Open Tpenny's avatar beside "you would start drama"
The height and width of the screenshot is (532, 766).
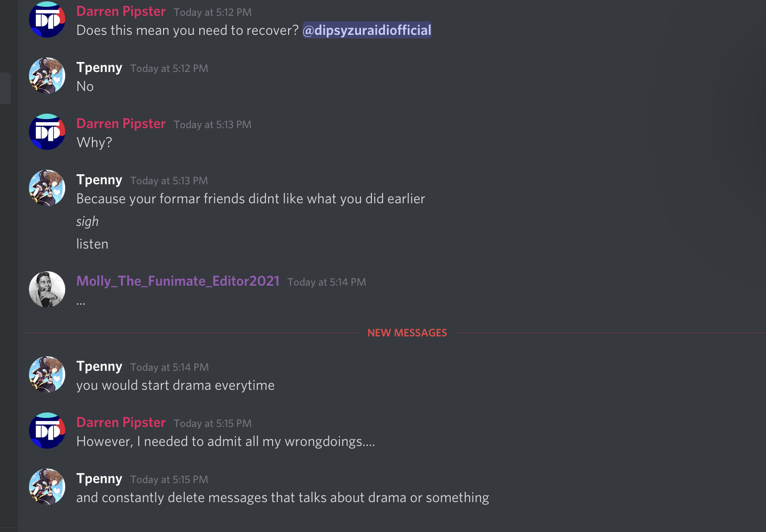tap(47, 374)
